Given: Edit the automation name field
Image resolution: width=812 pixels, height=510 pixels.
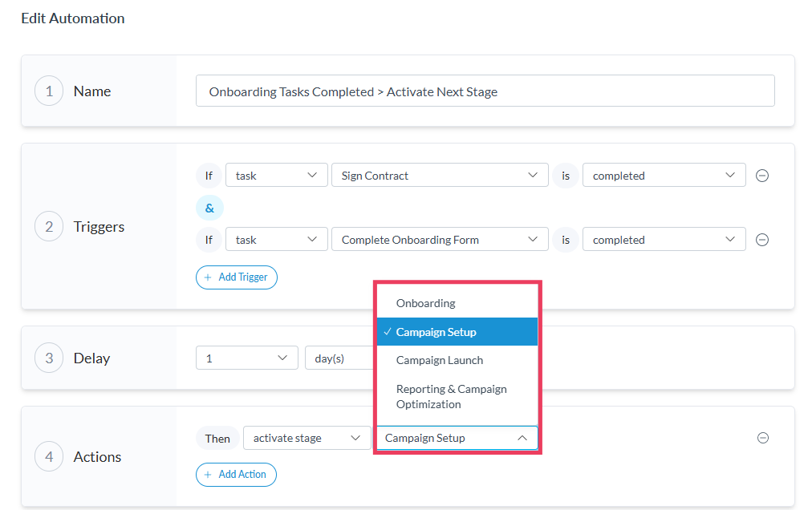Looking at the screenshot, I should (485, 91).
